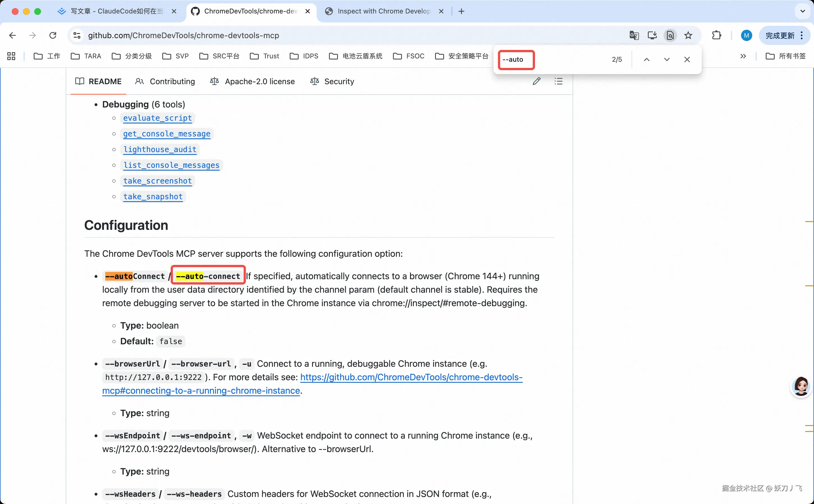Click the 完成更新 update button
The width and height of the screenshot is (814, 504).
click(x=780, y=35)
